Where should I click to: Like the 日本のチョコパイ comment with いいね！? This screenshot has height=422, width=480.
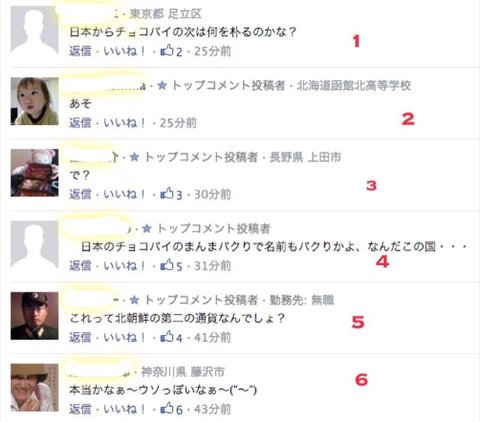point(124,266)
